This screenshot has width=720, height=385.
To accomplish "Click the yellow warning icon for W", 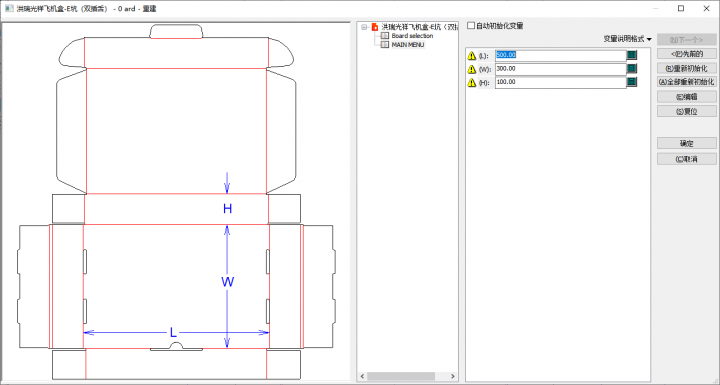I will [472, 69].
